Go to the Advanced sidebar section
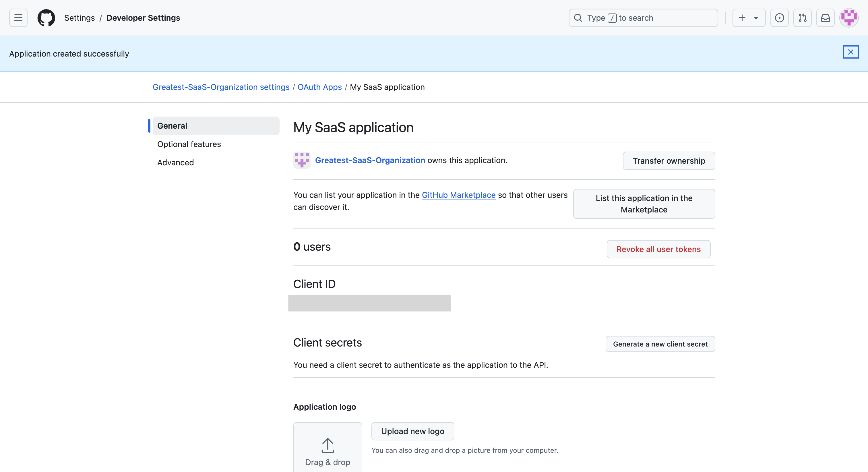The width and height of the screenshot is (868, 472). pyautogui.click(x=176, y=163)
